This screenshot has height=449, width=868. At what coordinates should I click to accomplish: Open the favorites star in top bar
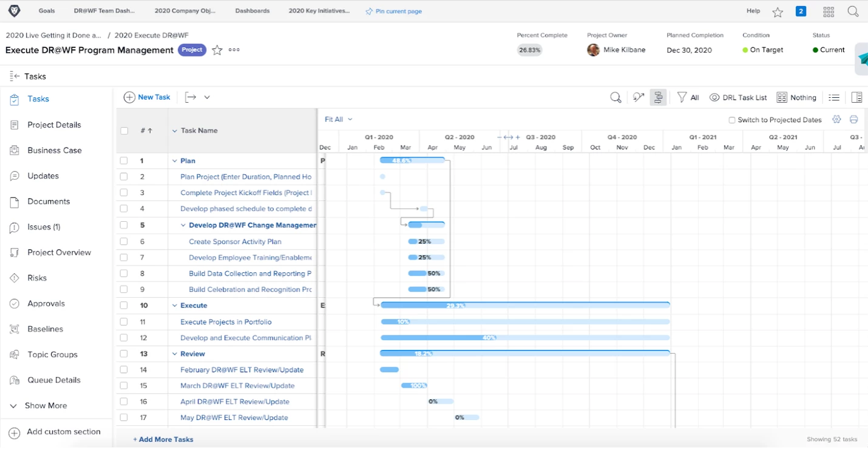pos(778,12)
